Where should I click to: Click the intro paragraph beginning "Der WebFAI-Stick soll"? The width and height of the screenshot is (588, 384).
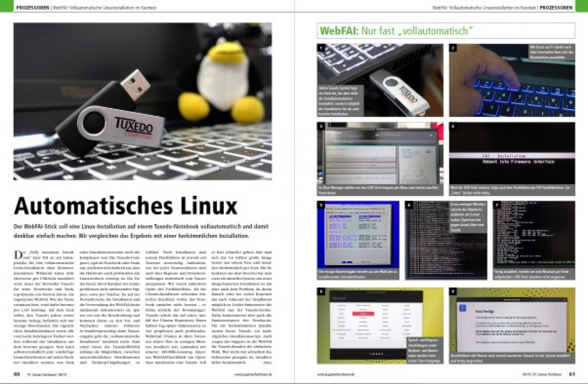point(141,232)
